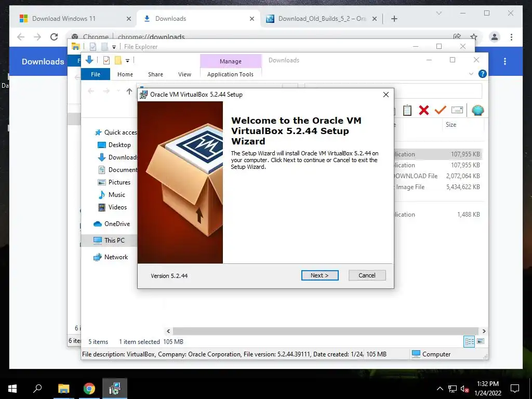The height and width of the screenshot is (399, 532).
Task: Click Properties icon in Downloads quick access toolbar
Action: 107,60
